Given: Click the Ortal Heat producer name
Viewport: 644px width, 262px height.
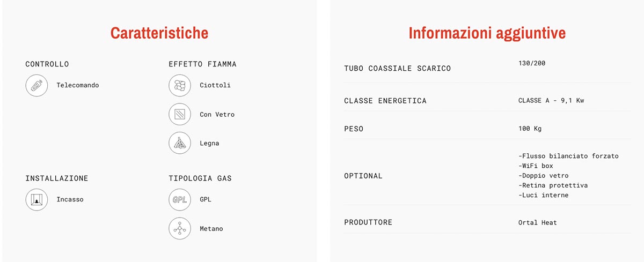Looking at the screenshot, I should [x=538, y=222].
